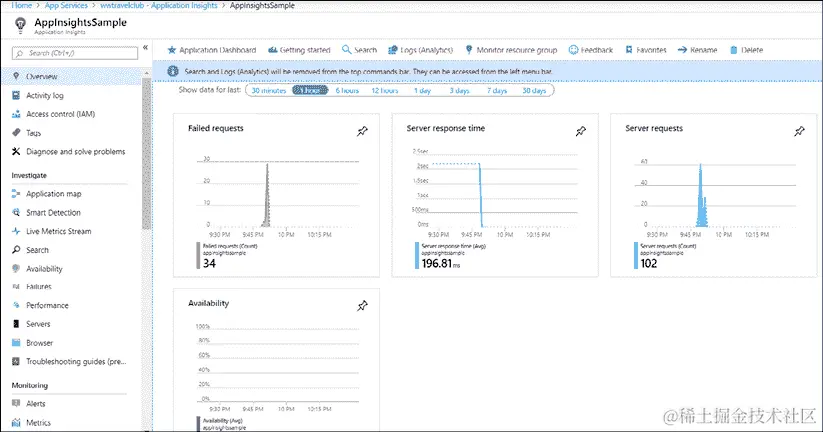Open wwtravelclub - Application Insights breadcrumb

click(x=159, y=5)
